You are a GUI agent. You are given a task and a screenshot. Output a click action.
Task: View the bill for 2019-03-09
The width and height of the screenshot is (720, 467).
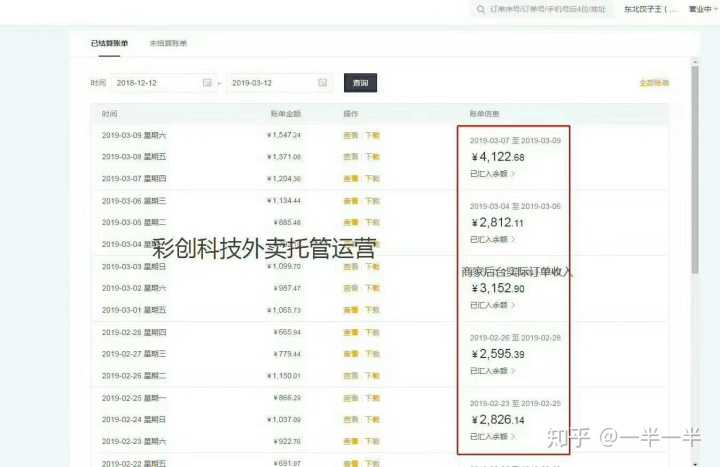point(351,135)
